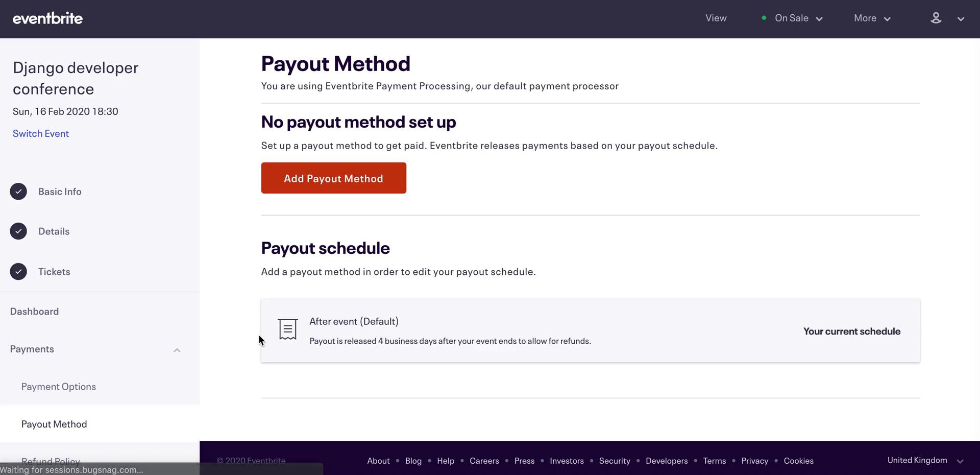
Task: Click View in the top bar
Action: pos(716,18)
